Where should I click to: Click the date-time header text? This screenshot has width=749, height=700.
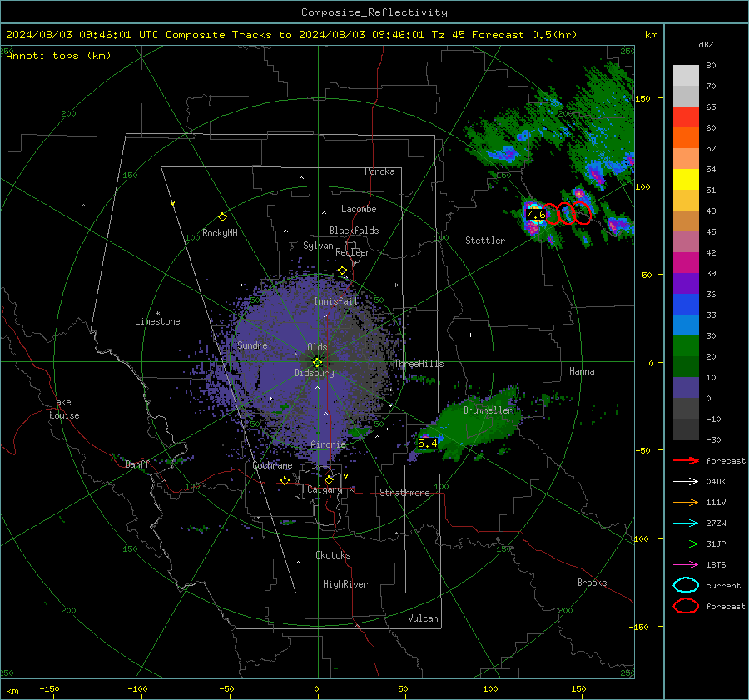click(291, 35)
